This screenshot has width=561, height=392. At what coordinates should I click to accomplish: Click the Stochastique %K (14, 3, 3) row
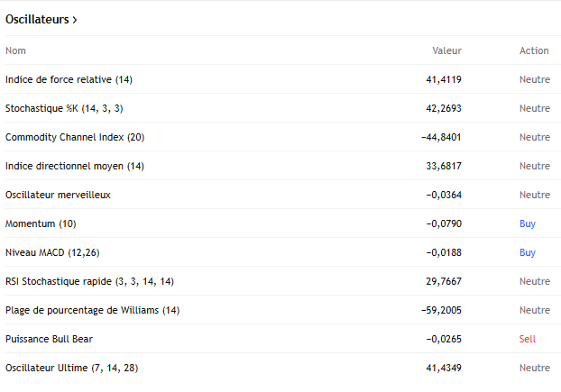click(x=64, y=108)
